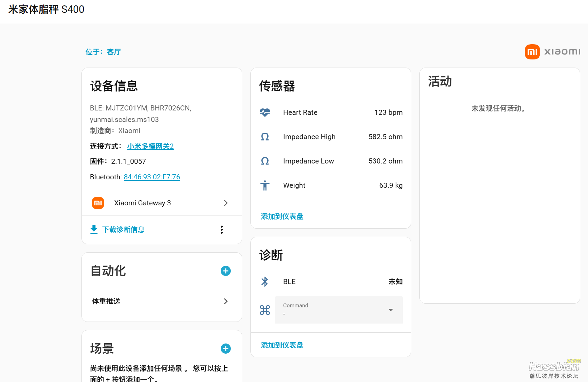Click the Heart Rate sensor icon
588x382 pixels.
[265, 112]
